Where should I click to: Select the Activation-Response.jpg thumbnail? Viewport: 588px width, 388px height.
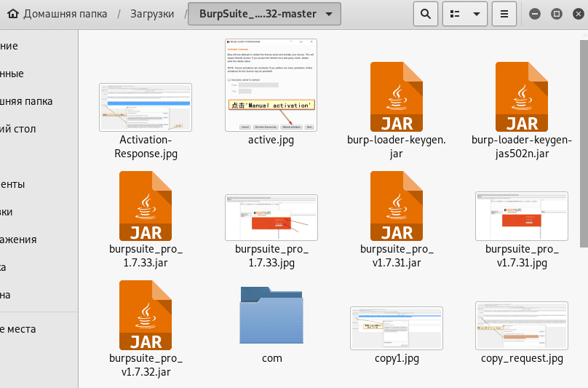(146, 107)
